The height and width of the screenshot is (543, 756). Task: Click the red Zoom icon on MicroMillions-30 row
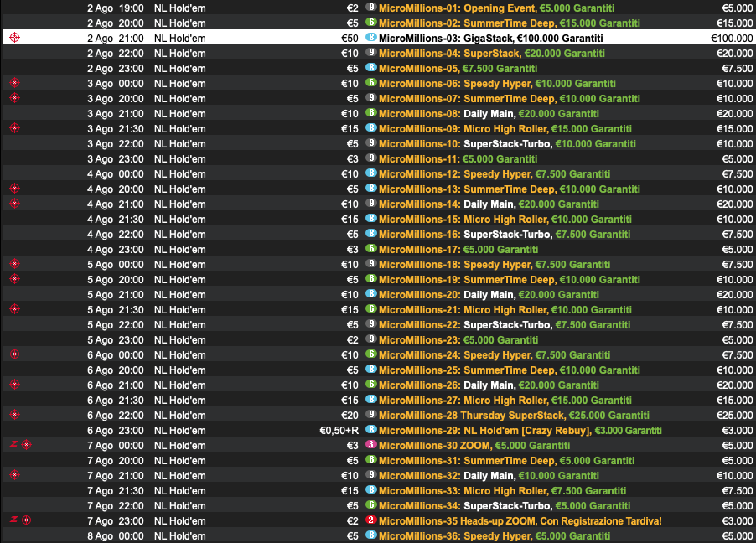click(13, 444)
